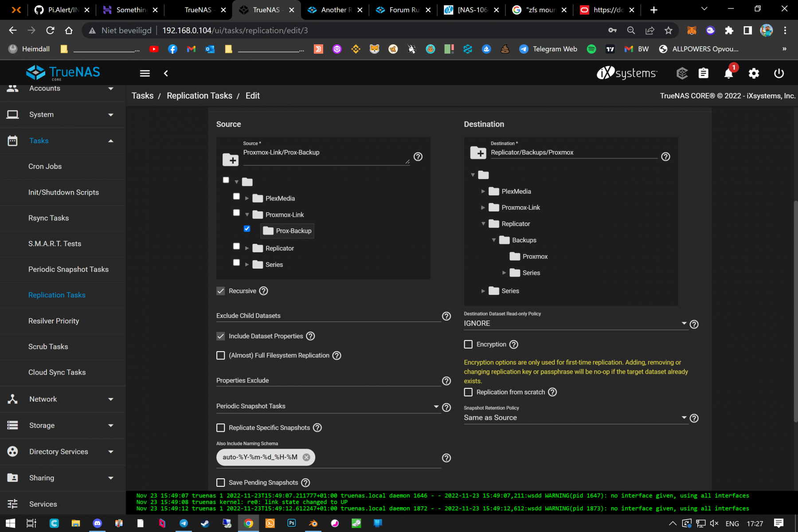The width and height of the screenshot is (798, 532).
Task: Uncheck Include Dataset Properties
Action: pyautogui.click(x=220, y=336)
